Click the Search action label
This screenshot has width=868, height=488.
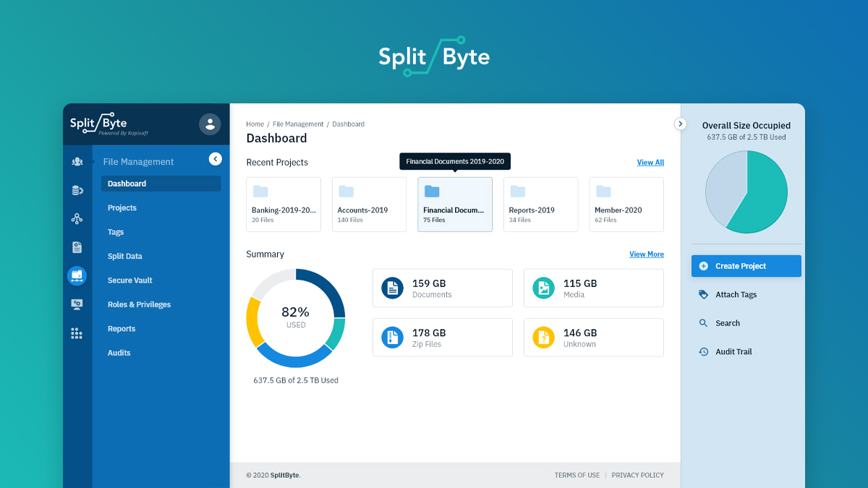click(x=728, y=323)
